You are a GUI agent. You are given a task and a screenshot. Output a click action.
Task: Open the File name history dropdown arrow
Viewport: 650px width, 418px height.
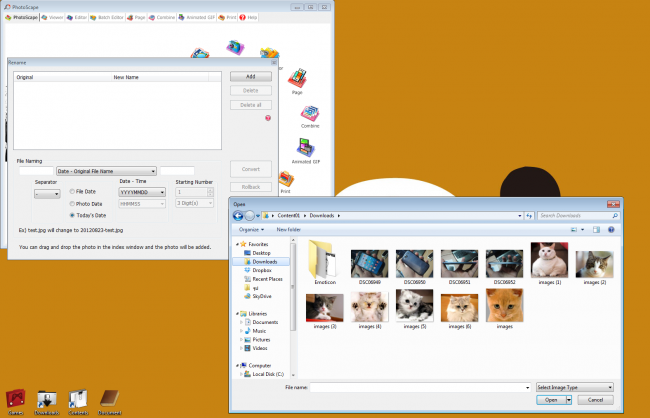click(x=527, y=387)
